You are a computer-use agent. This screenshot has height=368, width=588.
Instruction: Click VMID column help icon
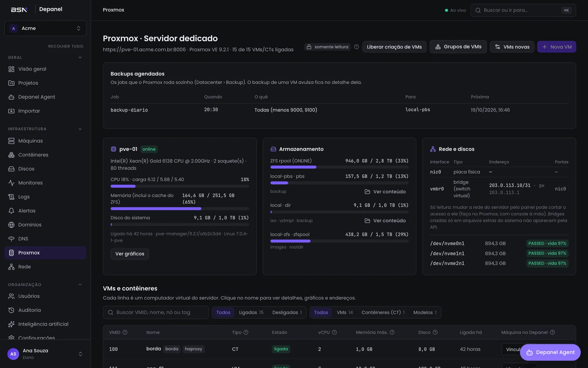click(125, 332)
